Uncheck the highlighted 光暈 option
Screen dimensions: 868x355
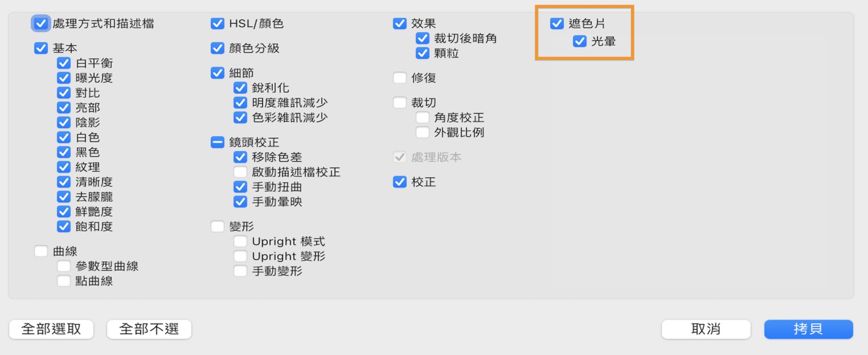coord(580,41)
